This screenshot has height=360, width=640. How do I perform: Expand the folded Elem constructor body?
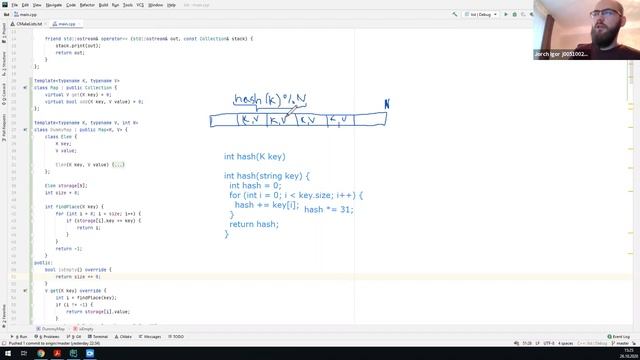click(118, 164)
